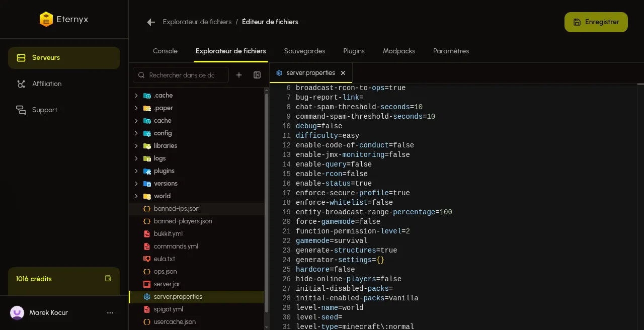The image size is (644, 330).
Task: Click the 1016 crédits card
Action: click(x=64, y=281)
